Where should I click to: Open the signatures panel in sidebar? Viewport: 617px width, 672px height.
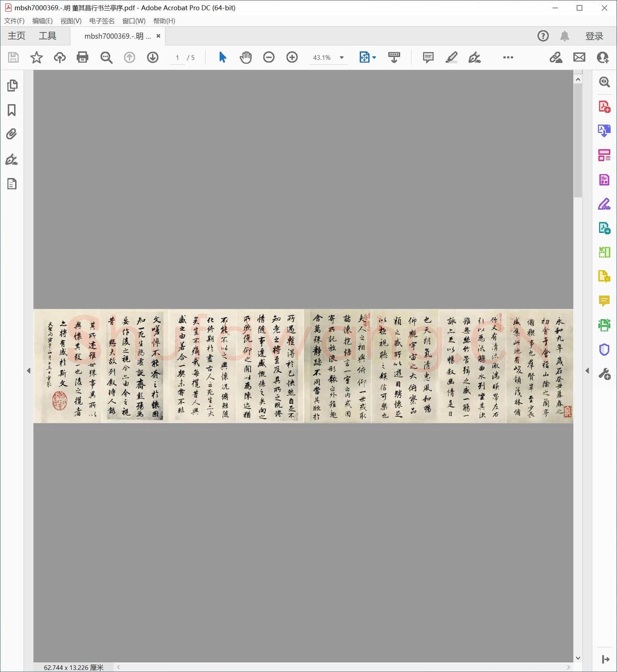click(x=12, y=160)
